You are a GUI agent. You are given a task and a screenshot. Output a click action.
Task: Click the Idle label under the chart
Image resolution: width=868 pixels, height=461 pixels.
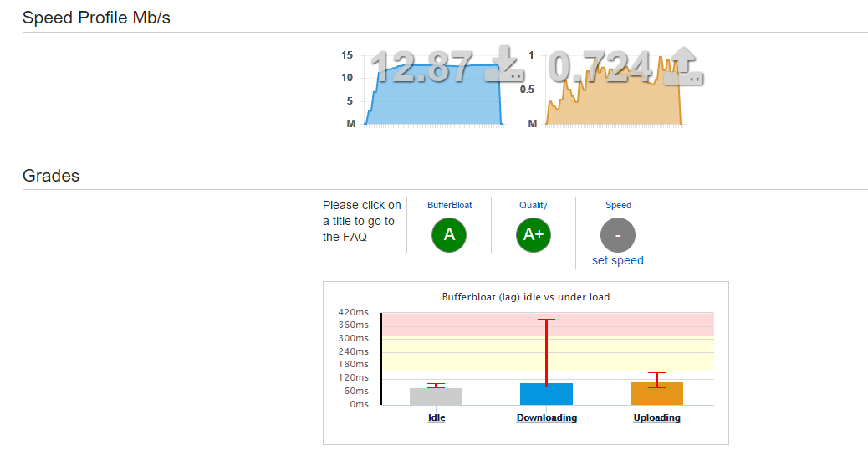[437, 417]
